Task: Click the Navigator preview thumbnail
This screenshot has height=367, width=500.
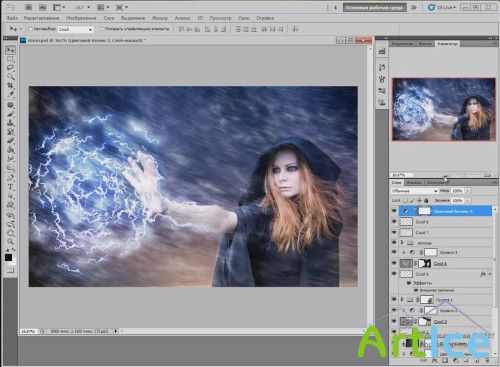Action: pyautogui.click(x=444, y=109)
